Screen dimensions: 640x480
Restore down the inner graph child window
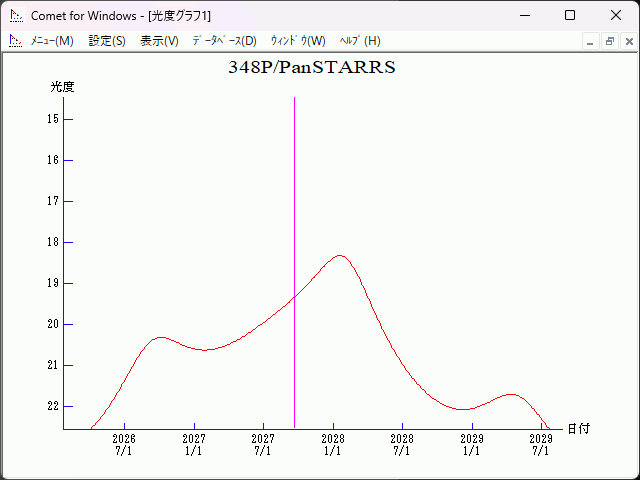[x=609, y=41]
